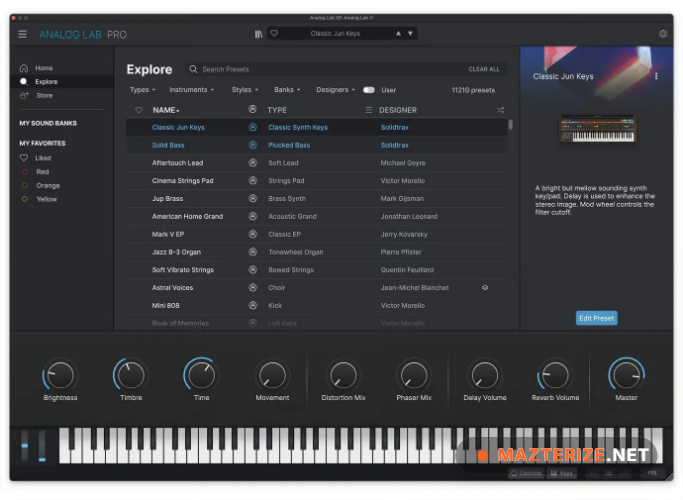Click Solidtrax designer in Solid Bass row

(395, 145)
